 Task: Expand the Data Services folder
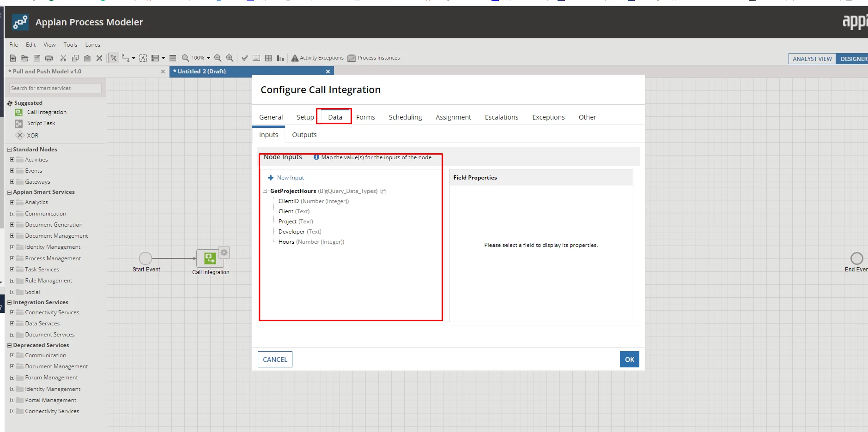12,324
